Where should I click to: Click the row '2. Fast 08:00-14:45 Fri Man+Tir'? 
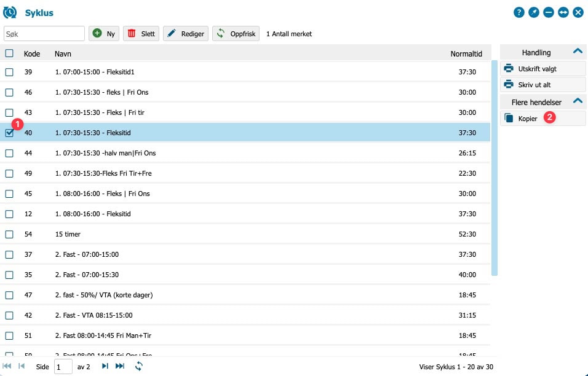tap(245, 335)
